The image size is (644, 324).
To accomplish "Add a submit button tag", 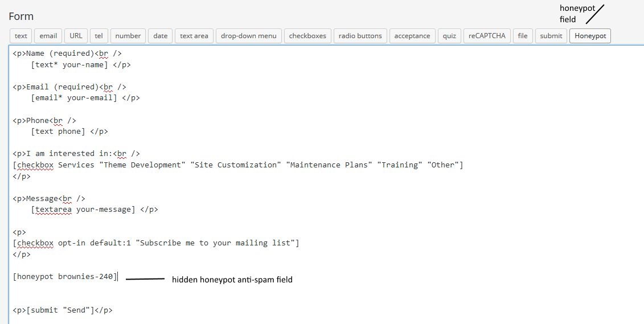I will coord(551,36).
